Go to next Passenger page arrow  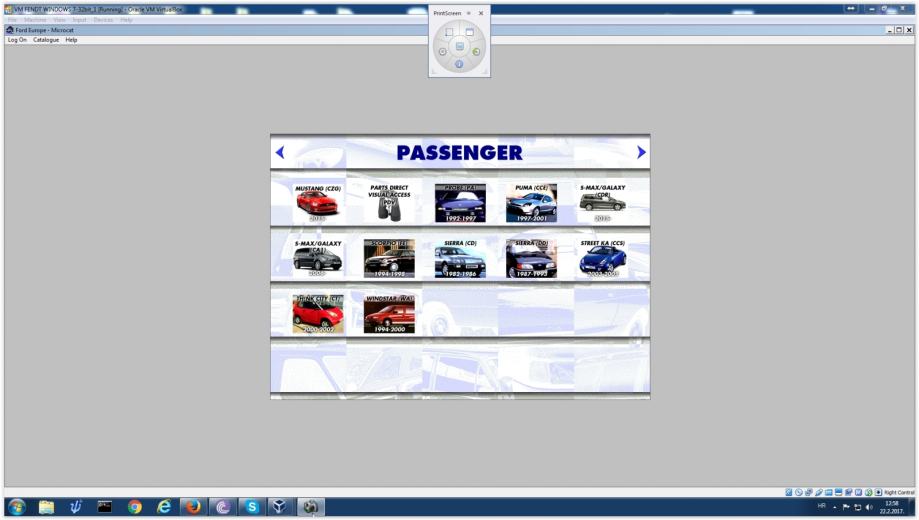click(641, 152)
